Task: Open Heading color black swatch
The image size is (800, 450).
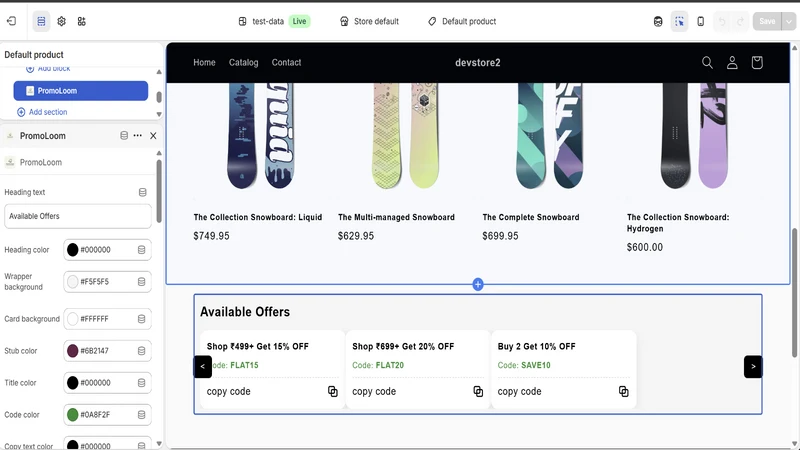Action: click(72, 250)
